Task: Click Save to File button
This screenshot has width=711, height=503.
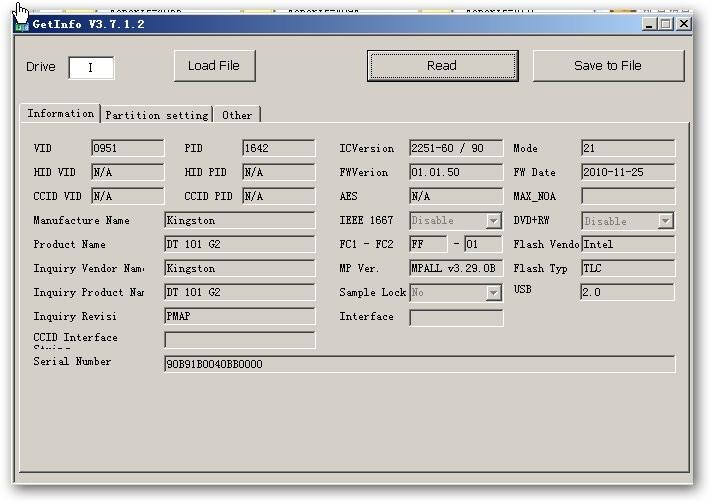Action: coord(608,66)
